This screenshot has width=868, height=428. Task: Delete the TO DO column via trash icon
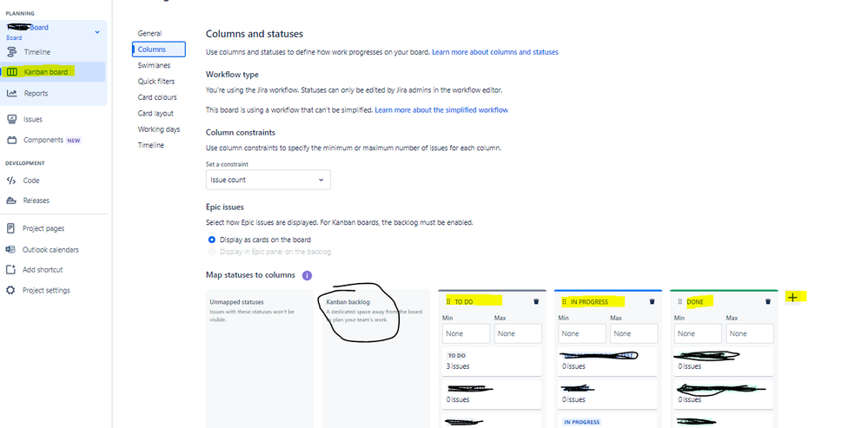pos(536,301)
